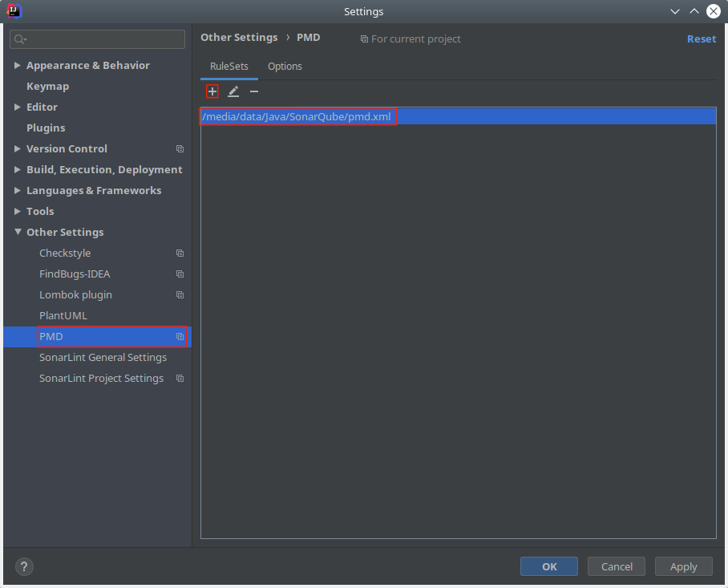Click the search magnifier icon in settings
The width and height of the screenshot is (728, 588).
pos(20,39)
